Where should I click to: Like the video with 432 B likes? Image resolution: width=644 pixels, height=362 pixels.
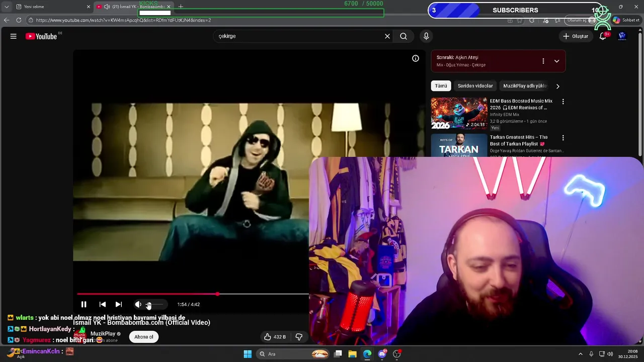coord(275,337)
